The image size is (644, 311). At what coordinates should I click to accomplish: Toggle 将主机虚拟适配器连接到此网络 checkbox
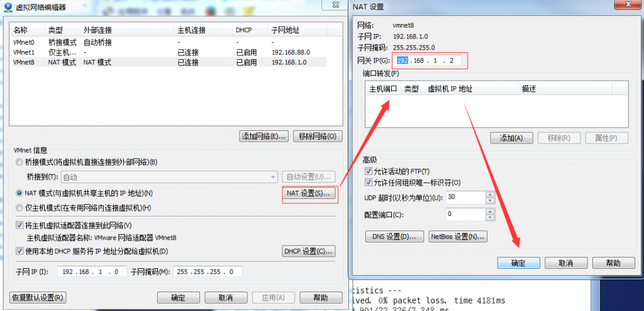tap(19, 225)
